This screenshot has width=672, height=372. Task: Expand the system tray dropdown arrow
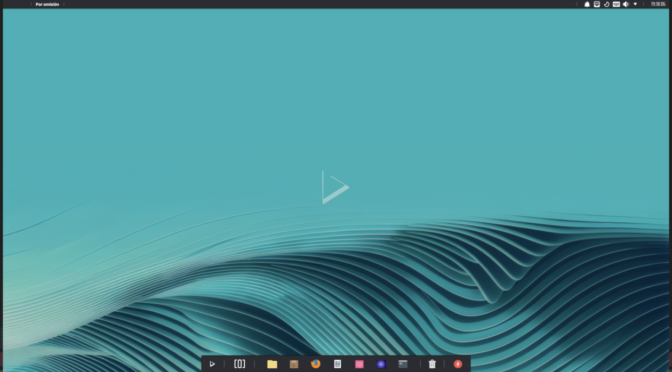(635, 4)
